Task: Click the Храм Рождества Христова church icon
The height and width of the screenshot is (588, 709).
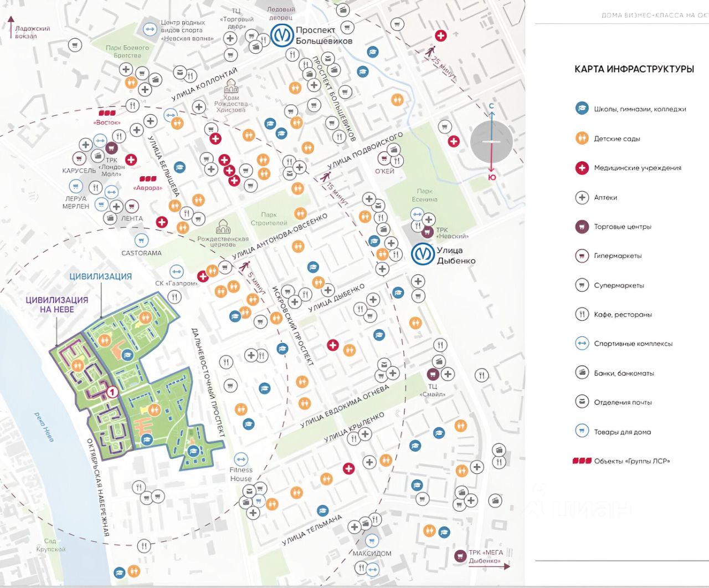Action: pos(231,86)
